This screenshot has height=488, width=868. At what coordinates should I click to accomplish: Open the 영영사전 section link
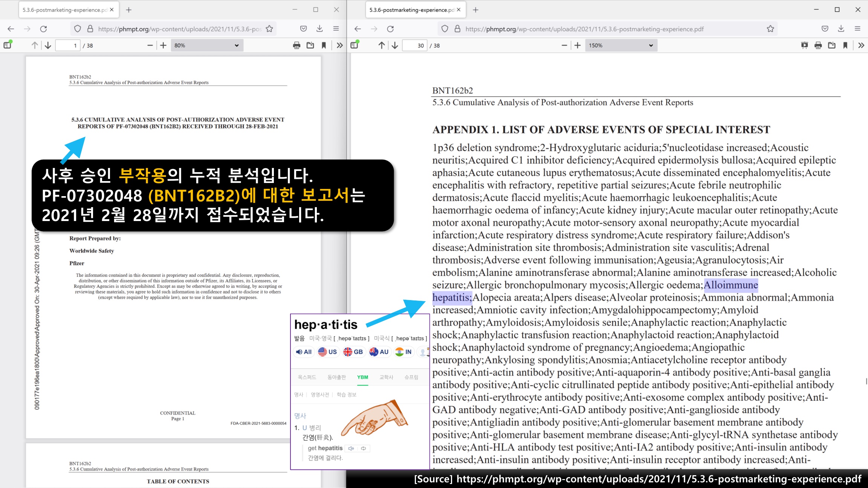pyautogui.click(x=320, y=395)
